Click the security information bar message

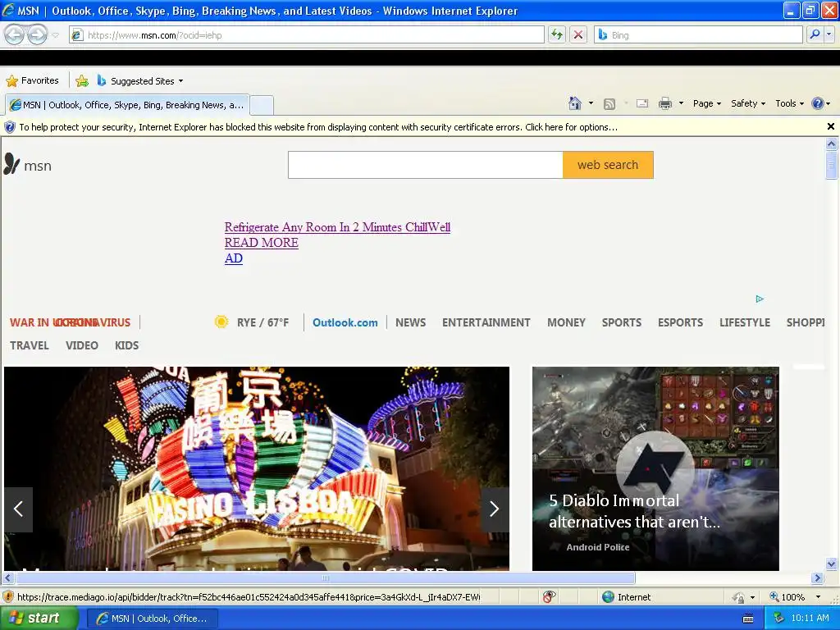click(x=318, y=127)
